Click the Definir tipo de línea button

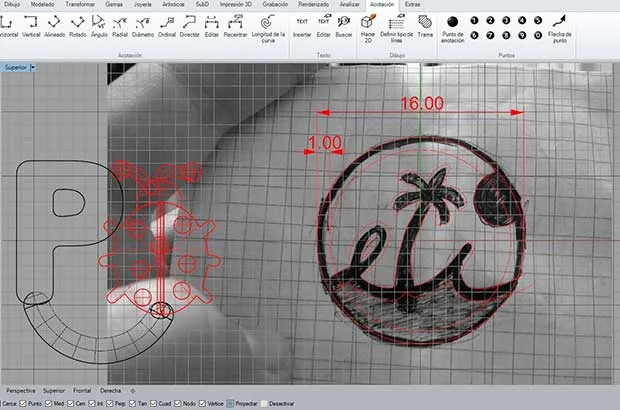click(397, 25)
